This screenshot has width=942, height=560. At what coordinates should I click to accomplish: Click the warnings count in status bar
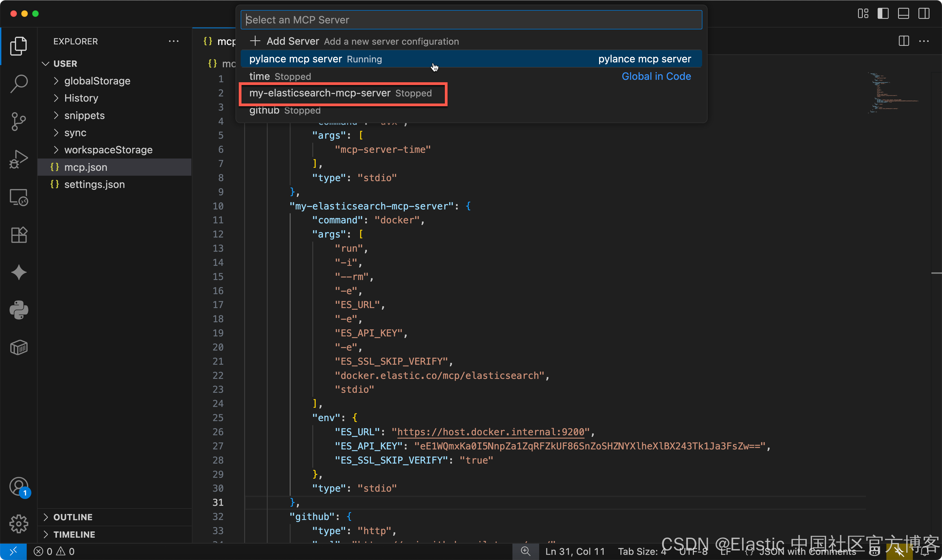pos(65,551)
